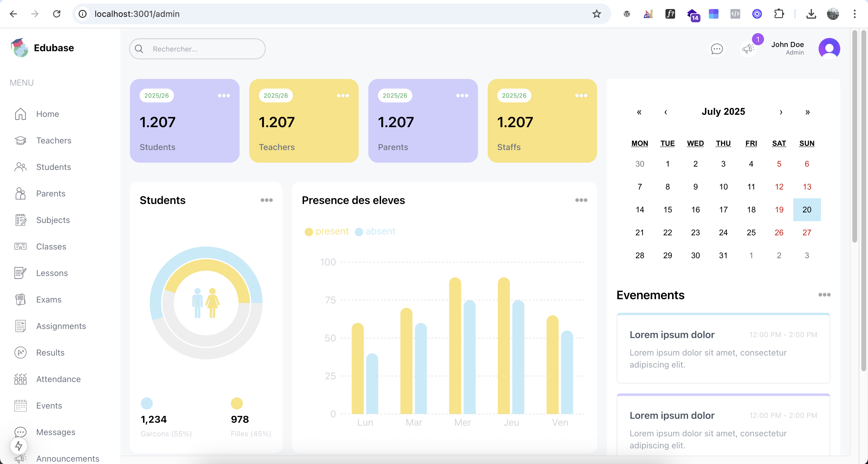Click the July 2025 calendar title

(723, 111)
